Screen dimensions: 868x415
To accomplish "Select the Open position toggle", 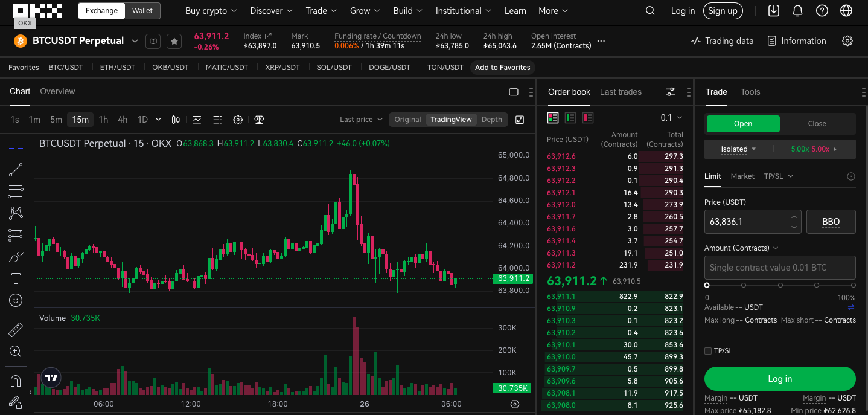I will point(743,124).
